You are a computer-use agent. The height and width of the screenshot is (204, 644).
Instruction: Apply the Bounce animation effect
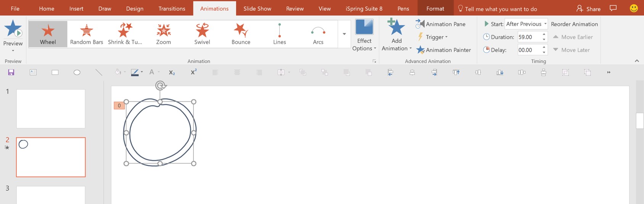[x=241, y=34]
